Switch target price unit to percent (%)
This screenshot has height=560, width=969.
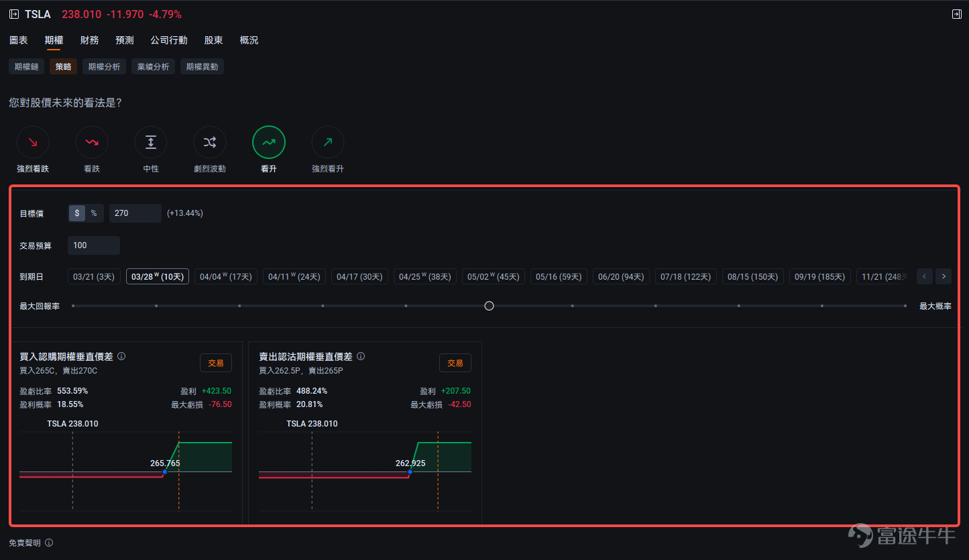click(x=94, y=213)
